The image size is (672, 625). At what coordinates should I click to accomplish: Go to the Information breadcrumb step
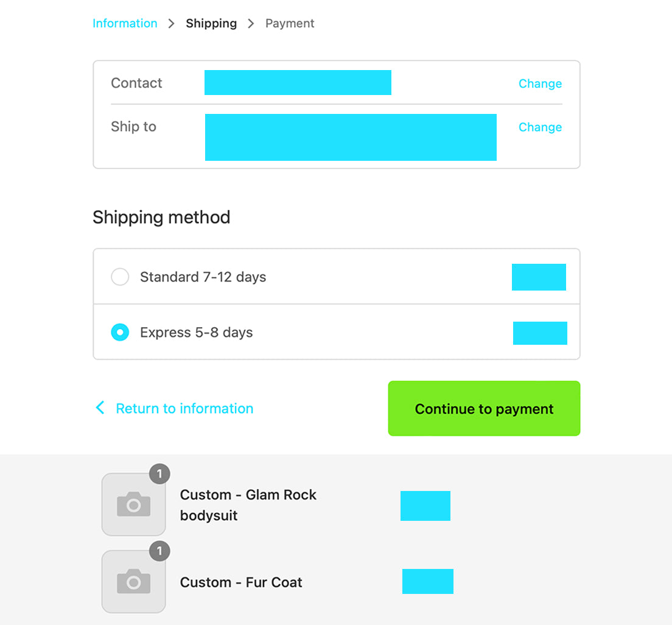click(x=125, y=23)
